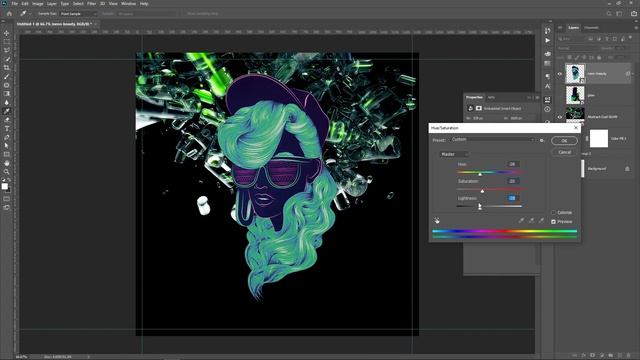
Task: Open the Layer menu
Action: (52, 4)
